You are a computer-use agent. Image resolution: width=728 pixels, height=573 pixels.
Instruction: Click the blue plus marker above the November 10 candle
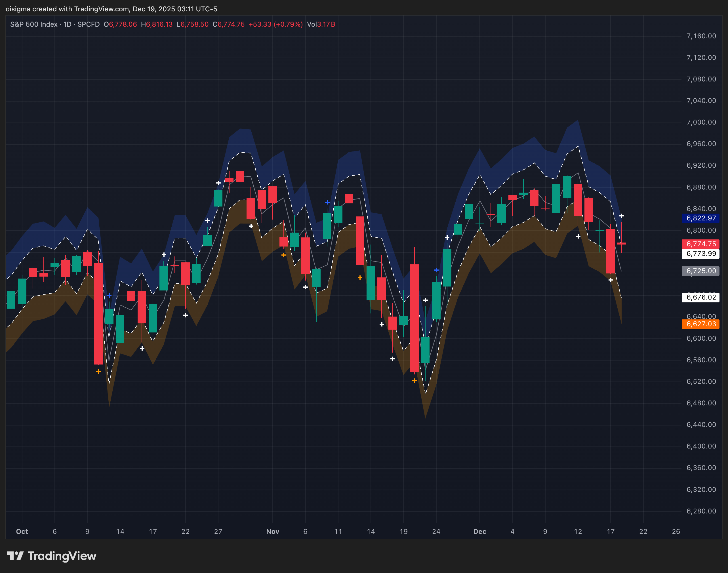327,202
